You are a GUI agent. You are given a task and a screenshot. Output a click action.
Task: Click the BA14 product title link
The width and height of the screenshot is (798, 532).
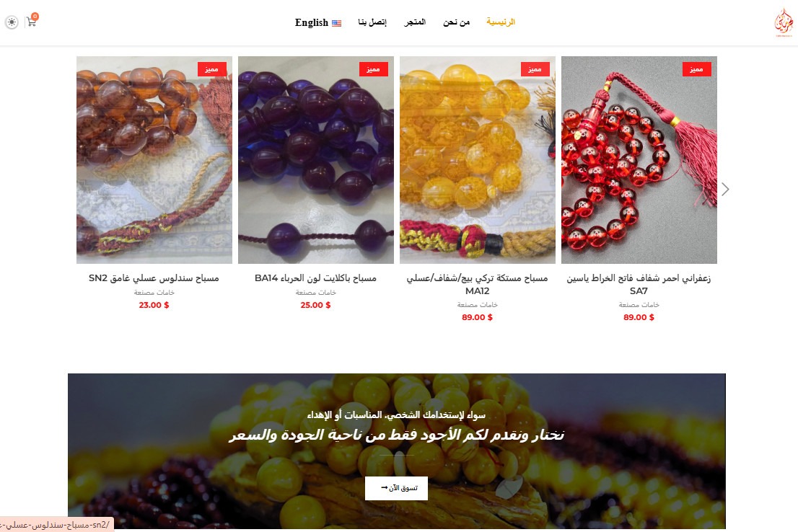pos(315,278)
